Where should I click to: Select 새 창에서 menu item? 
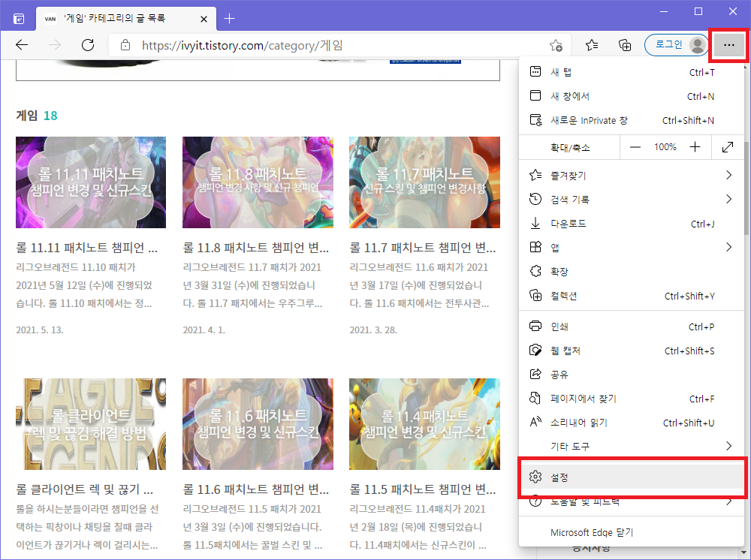[632, 96]
